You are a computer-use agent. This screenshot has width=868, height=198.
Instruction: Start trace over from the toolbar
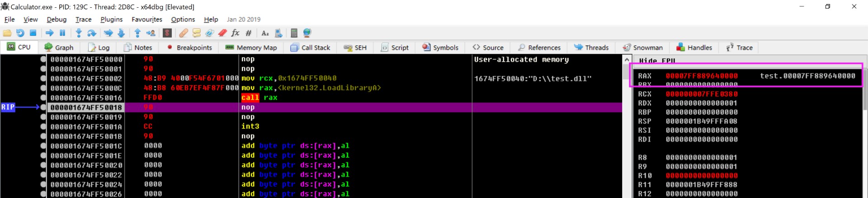pos(121,33)
